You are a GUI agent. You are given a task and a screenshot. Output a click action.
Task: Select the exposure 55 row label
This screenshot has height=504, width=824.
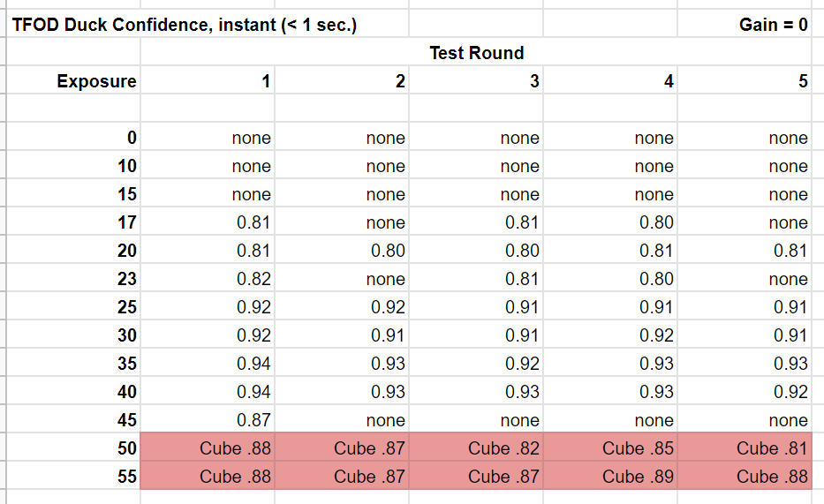127,477
